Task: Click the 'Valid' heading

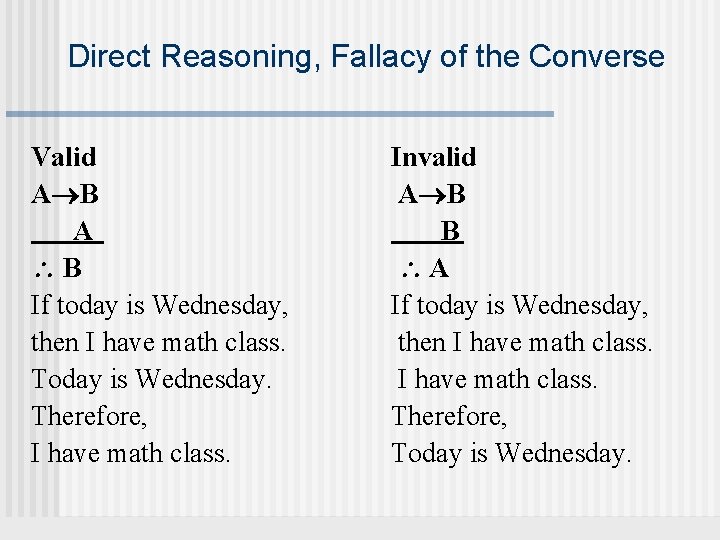Action: pos(64,157)
